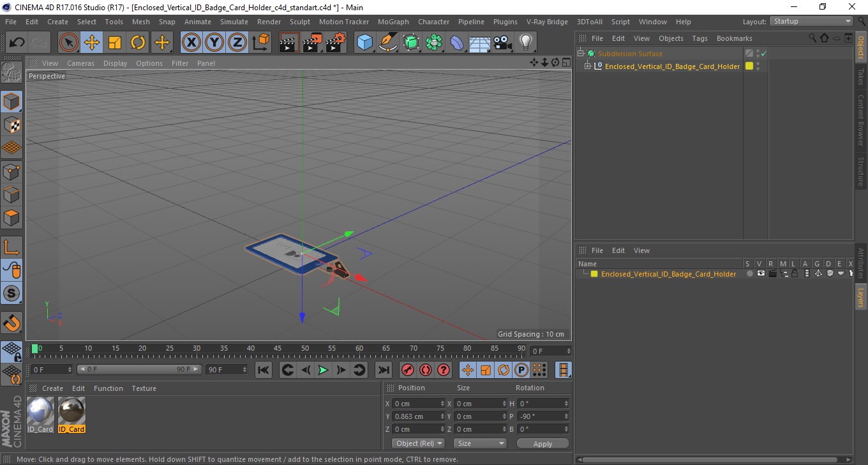Go to start of timeline
The image size is (868, 465).
pos(264,370)
